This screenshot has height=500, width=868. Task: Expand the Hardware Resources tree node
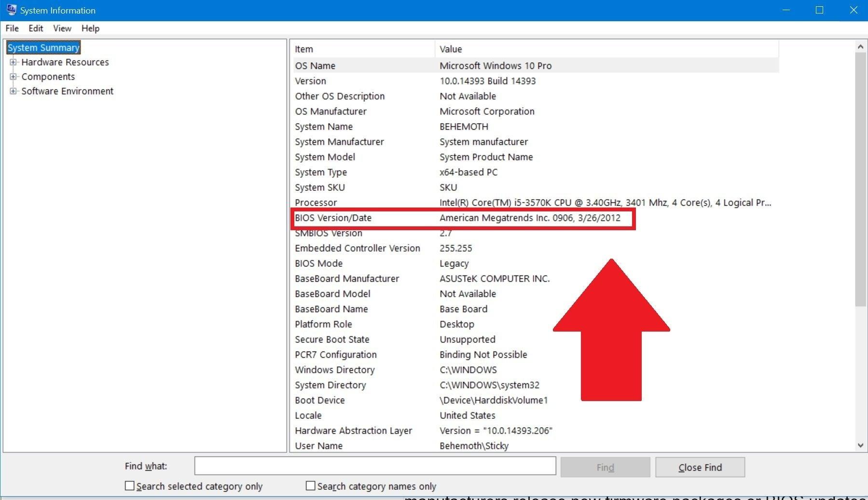(13, 62)
